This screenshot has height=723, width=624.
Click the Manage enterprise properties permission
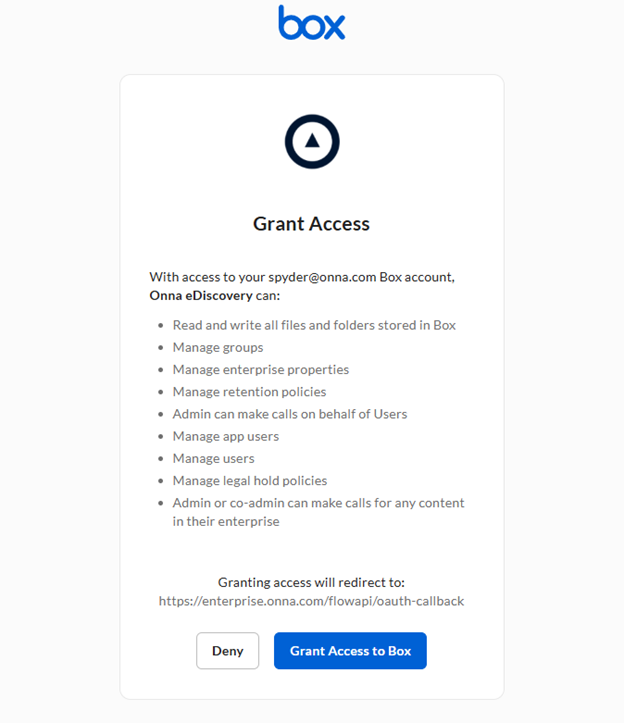260,369
